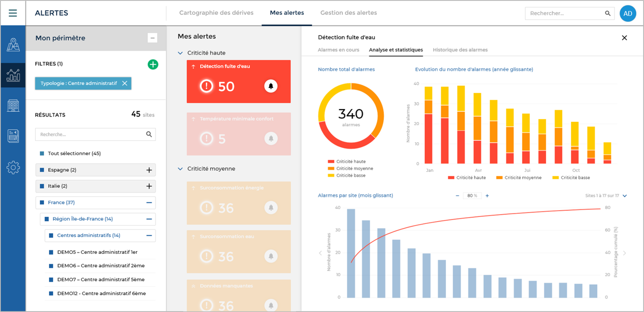Screen dimensions: 644x312
Task: Open the settings gear sidebar icon
Action: pyautogui.click(x=13, y=167)
